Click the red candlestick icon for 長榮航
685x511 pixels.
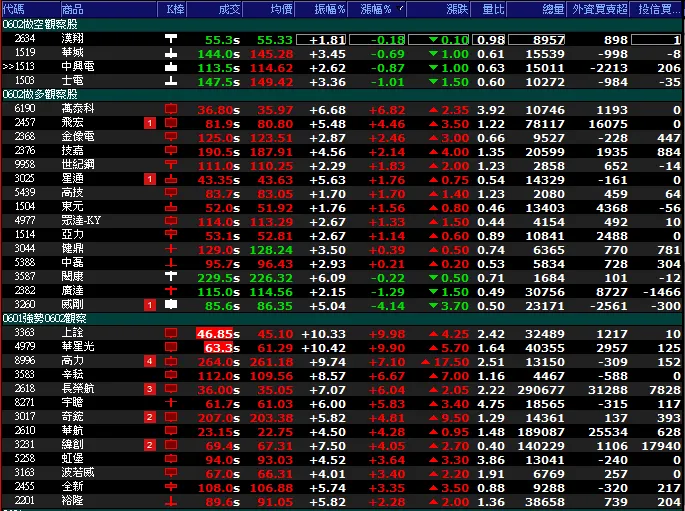pyautogui.click(x=171, y=389)
